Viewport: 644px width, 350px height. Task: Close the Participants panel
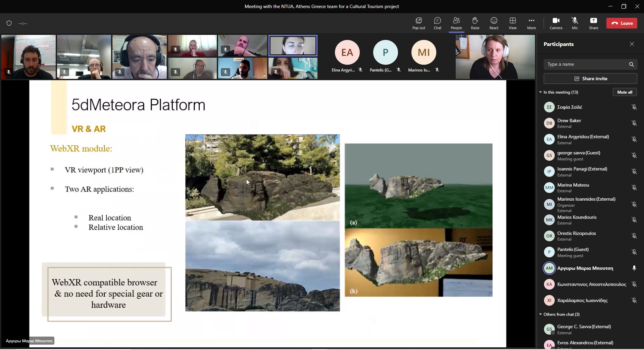[x=632, y=44]
